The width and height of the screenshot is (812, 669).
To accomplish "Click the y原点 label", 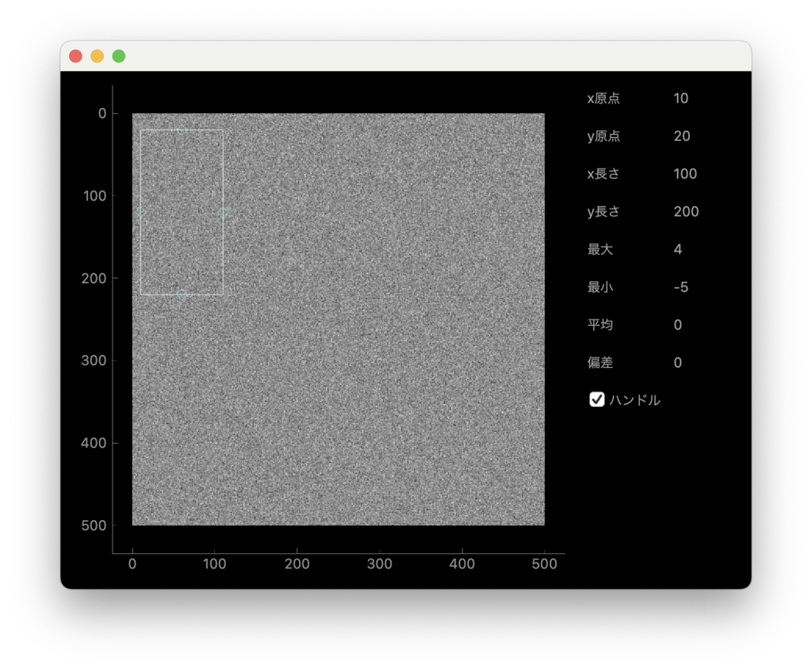I will click(603, 136).
